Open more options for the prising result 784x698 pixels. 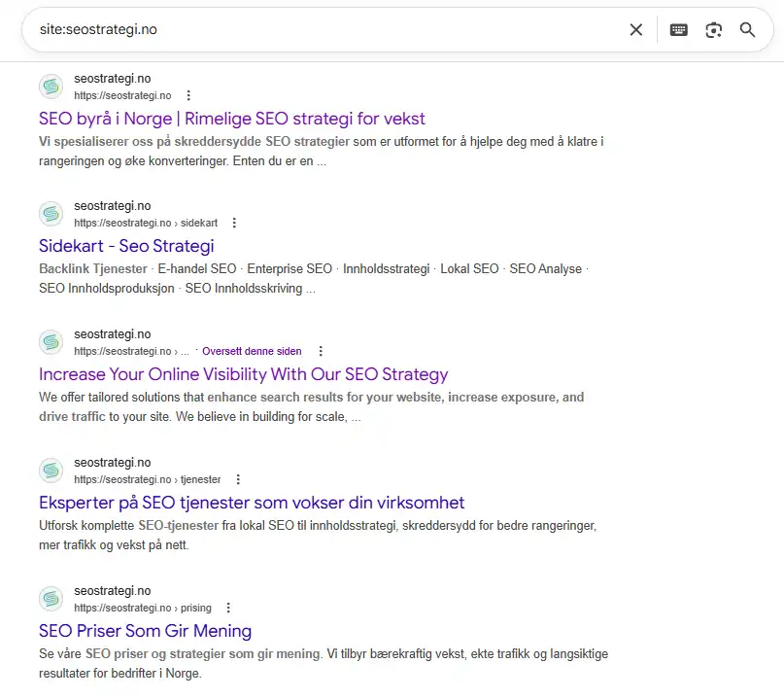[x=228, y=608]
